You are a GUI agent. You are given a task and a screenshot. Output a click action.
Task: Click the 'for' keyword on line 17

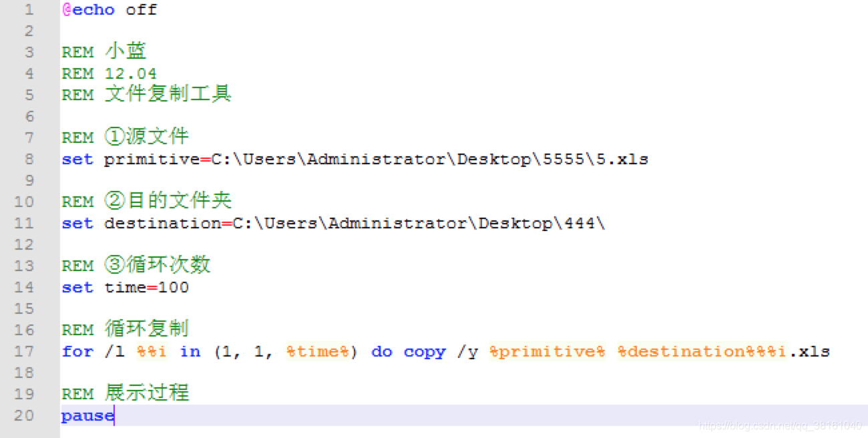tap(77, 352)
